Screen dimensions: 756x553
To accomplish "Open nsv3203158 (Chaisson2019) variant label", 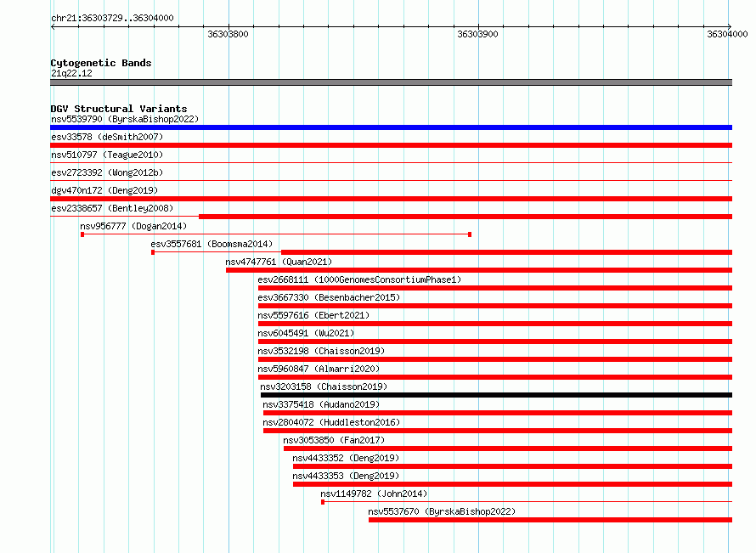I will coord(324,387).
